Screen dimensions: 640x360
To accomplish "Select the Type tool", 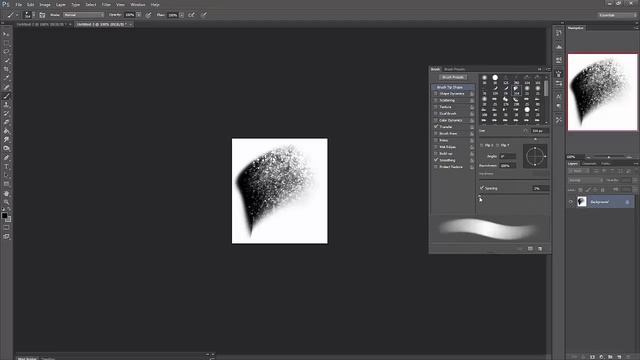I will [x=6, y=167].
